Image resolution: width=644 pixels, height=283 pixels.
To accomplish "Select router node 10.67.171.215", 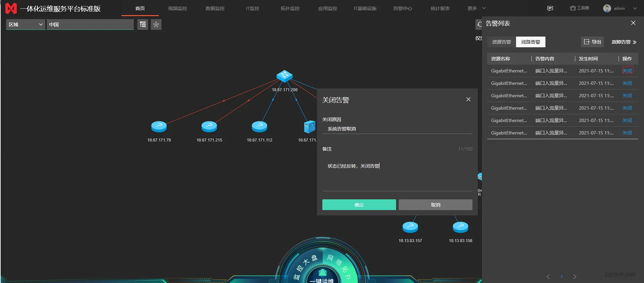I will click(209, 127).
